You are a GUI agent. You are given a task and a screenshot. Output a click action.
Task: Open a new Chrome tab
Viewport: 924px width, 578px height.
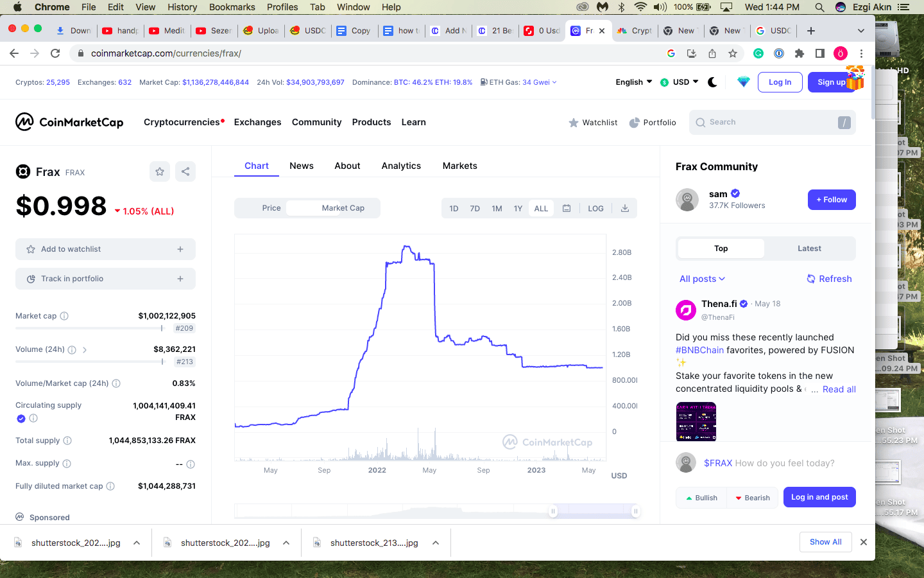tap(811, 31)
